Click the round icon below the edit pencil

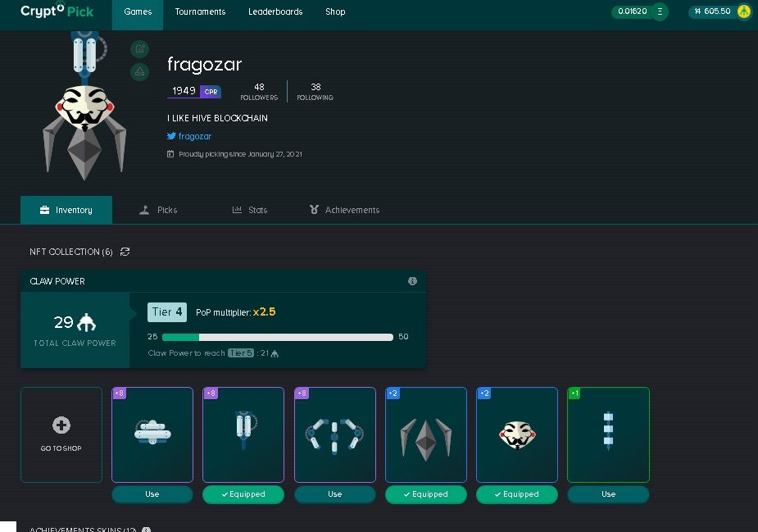pos(139,72)
